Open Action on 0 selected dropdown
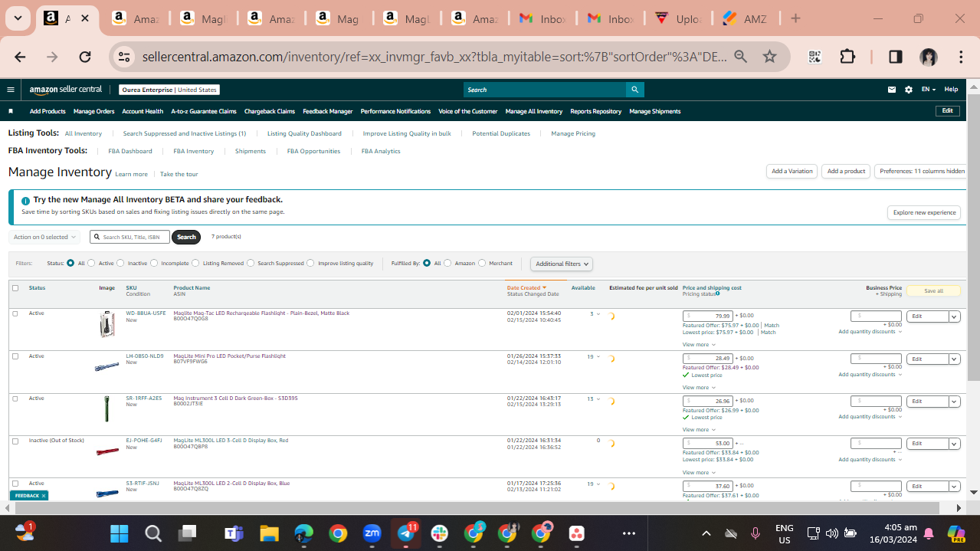Image resolution: width=980 pixels, height=551 pixels. coord(45,237)
